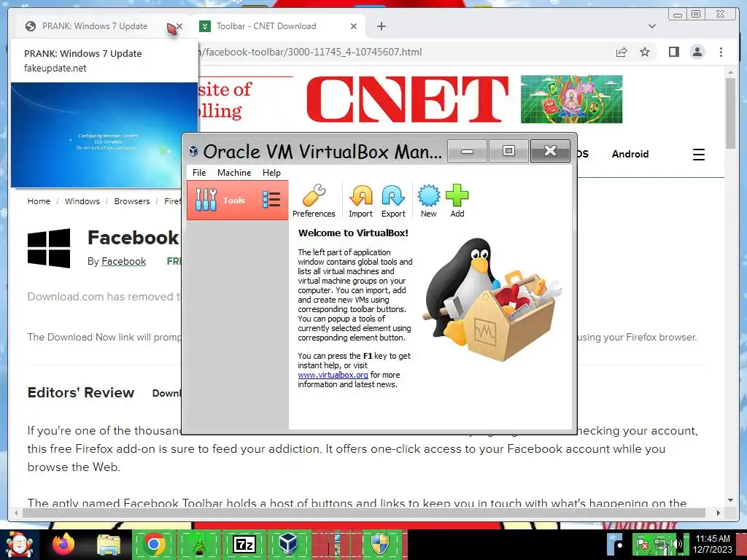Viewport: 747px width, 560px height.
Task: Open CNET hamburger menu
Action: pyautogui.click(x=698, y=155)
